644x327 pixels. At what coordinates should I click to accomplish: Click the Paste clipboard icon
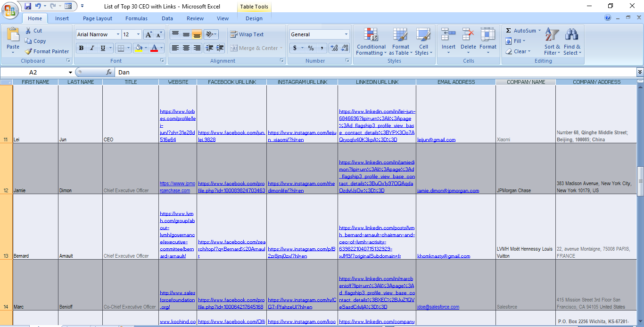tap(13, 35)
